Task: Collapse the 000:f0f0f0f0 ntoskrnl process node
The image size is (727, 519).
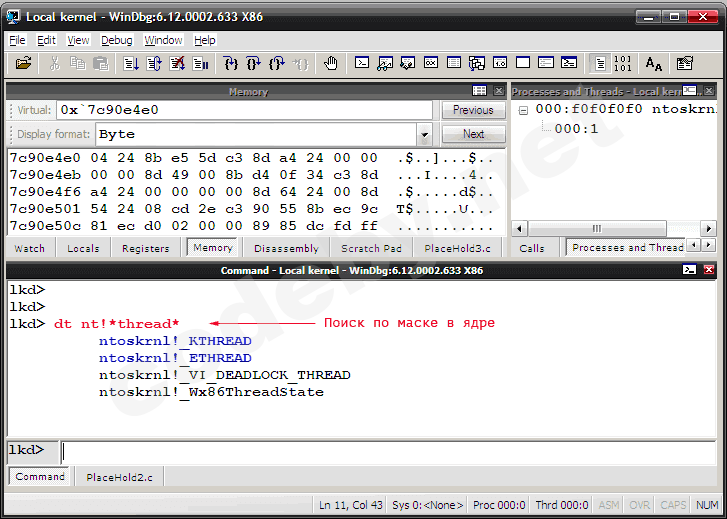Action: pos(523,110)
